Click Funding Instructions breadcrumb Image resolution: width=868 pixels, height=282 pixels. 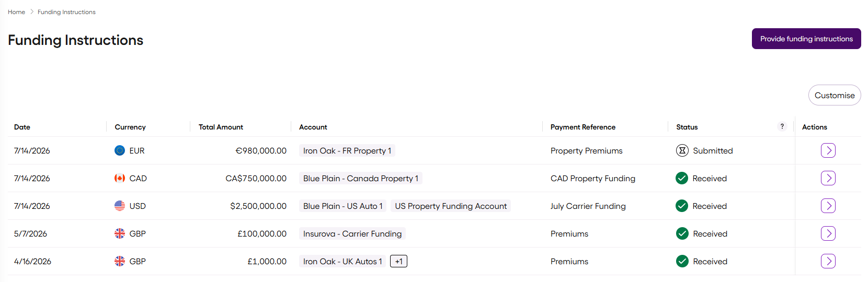point(66,12)
